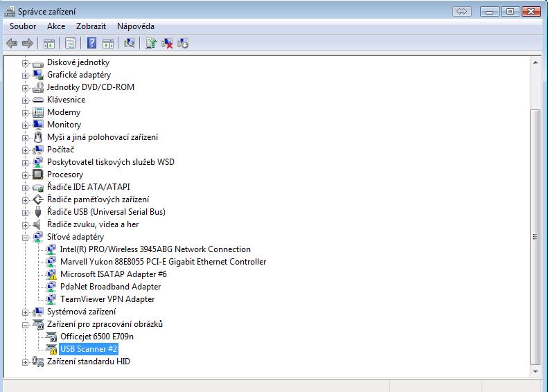Click the speaker icon for Řadiče zvuku
This screenshot has height=392, width=548.
click(37, 224)
